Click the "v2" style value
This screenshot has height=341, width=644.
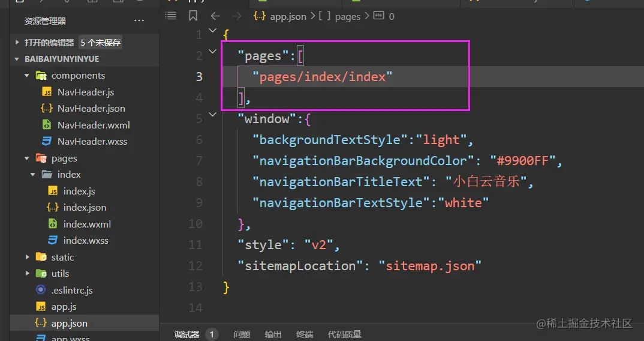click(x=319, y=245)
